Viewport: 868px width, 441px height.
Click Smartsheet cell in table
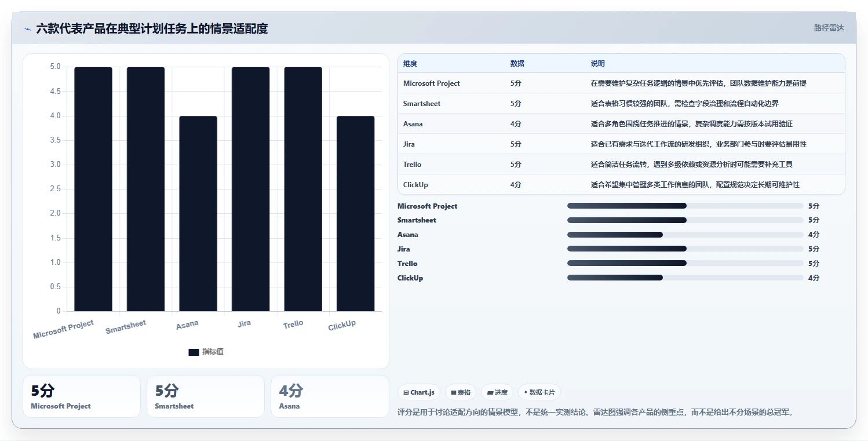422,104
